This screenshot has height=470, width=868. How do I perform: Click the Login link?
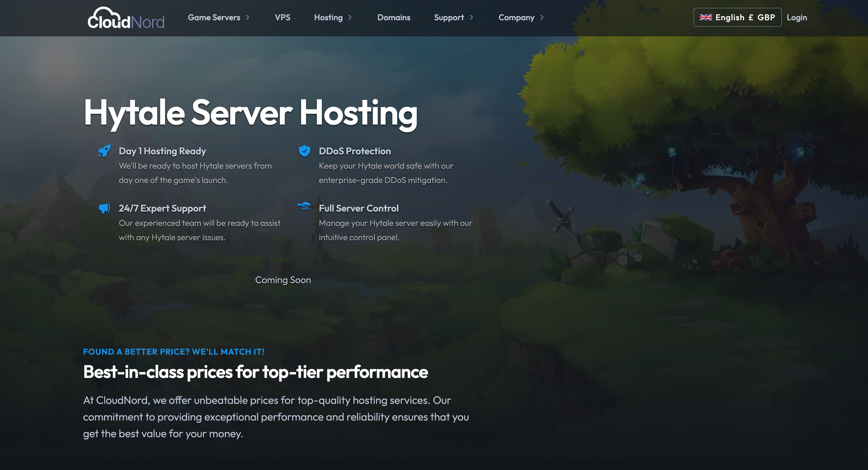tap(796, 17)
